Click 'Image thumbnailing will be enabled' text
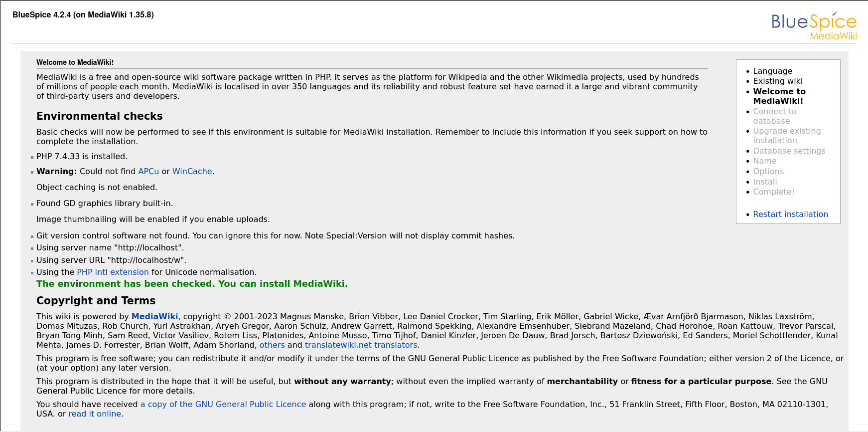868x432 pixels. (x=153, y=219)
